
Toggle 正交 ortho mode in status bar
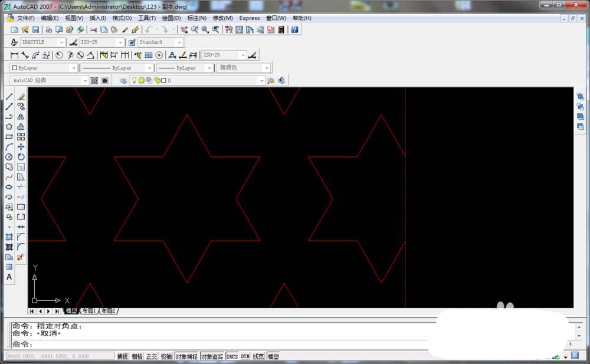tap(152, 356)
